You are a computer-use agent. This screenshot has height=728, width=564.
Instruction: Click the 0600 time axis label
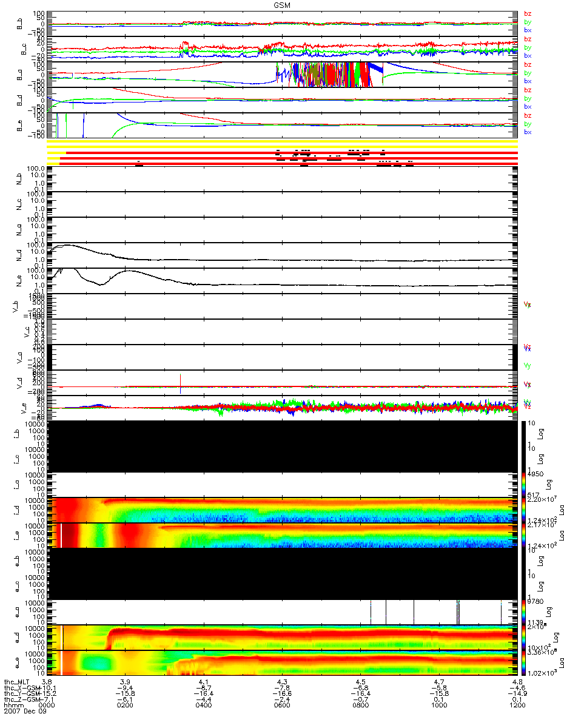[x=282, y=706]
